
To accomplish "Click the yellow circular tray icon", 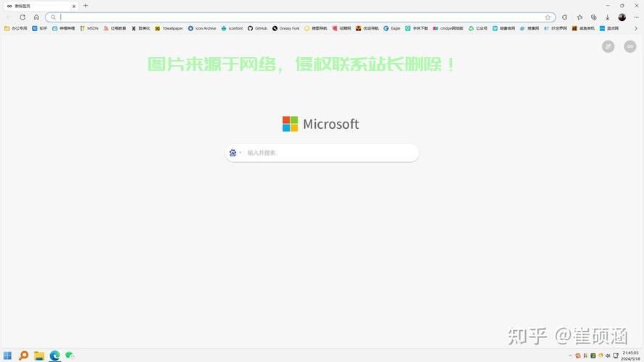I will (x=601, y=355).
